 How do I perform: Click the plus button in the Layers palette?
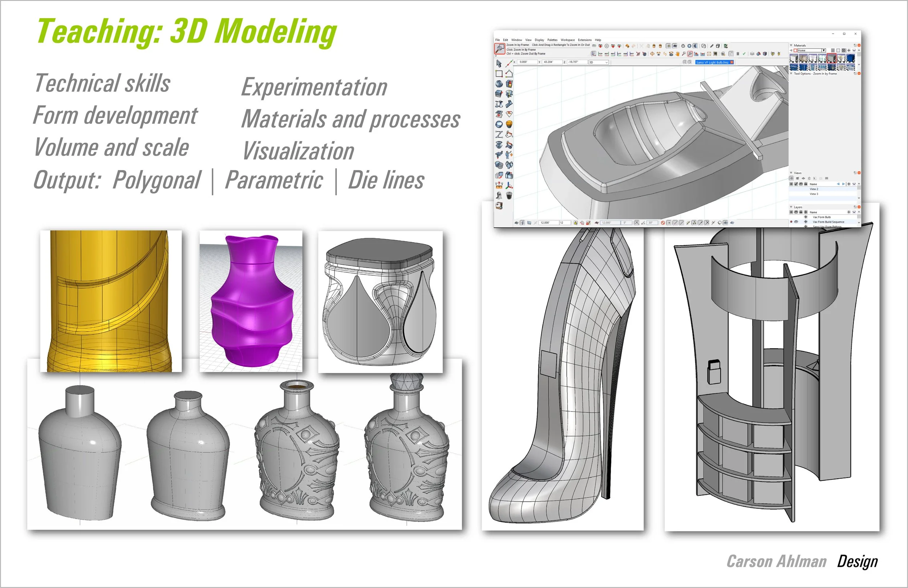tap(849, 212)
